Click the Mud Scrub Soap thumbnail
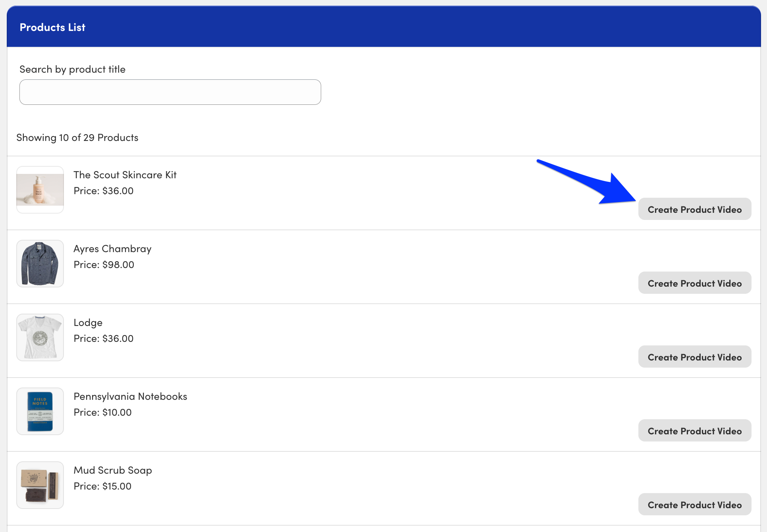 pos(40,485)
